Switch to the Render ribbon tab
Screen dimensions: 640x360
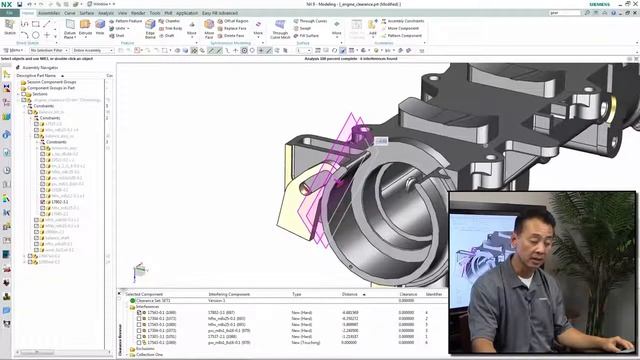click(138, 13)
